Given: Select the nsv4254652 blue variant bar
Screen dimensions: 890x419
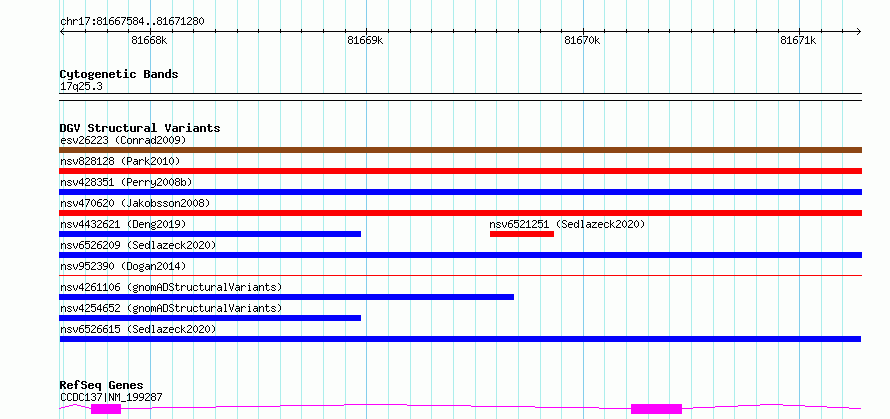Looking at the screenshot, I should point(210,318).
